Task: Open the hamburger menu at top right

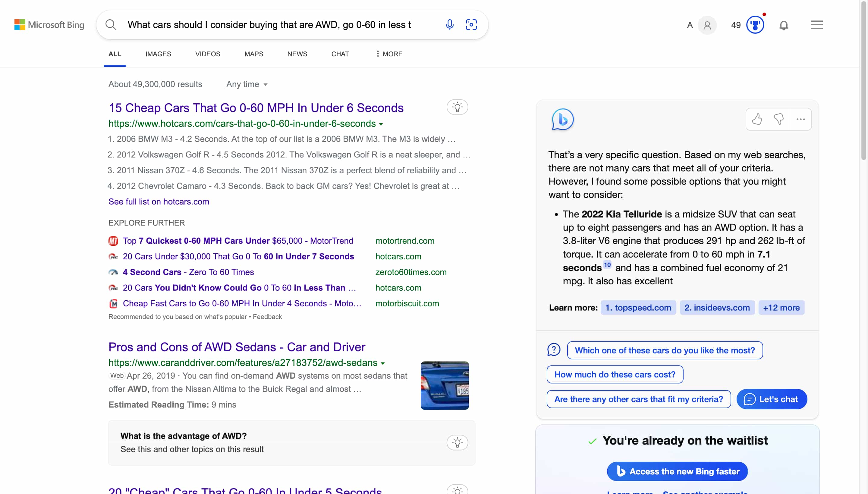Action: tap(816, 24)
